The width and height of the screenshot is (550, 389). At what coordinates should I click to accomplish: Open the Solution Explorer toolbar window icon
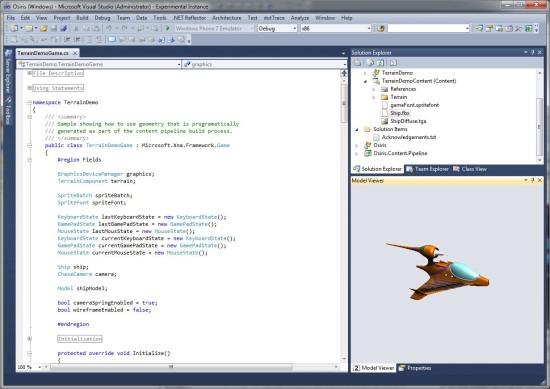coord(479,28)
